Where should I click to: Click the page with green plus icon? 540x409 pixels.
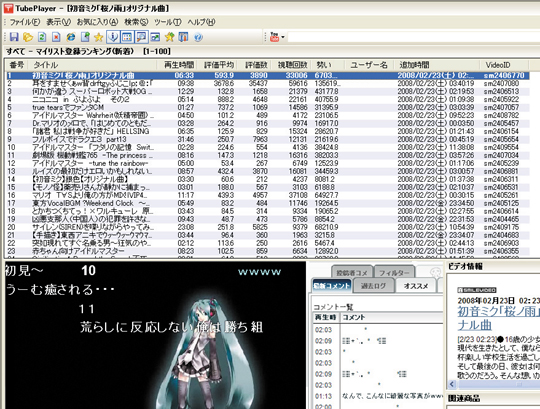[85, 37]
